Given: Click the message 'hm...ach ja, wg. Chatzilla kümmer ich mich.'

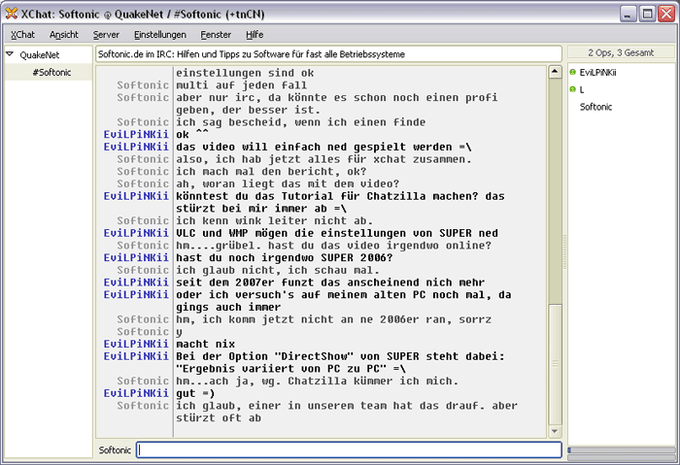Looking at the screenshot, I should [317, 381].
